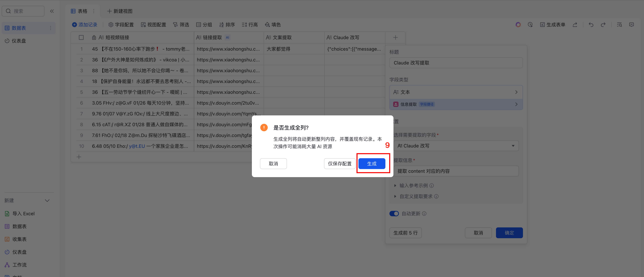The width and height of the screenshot is (644, 277).
Task: Collapse the left sidebar with double-chevron
Action: (52, 11)
